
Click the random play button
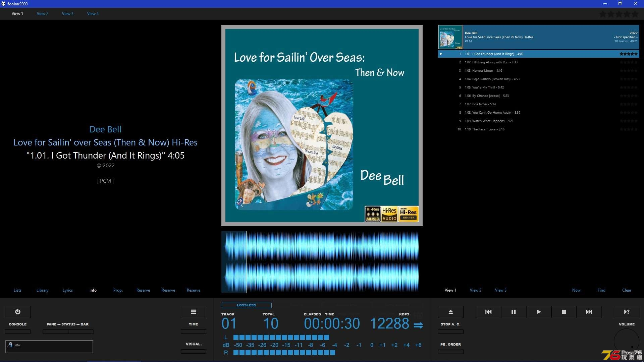[x=627, y=312]
